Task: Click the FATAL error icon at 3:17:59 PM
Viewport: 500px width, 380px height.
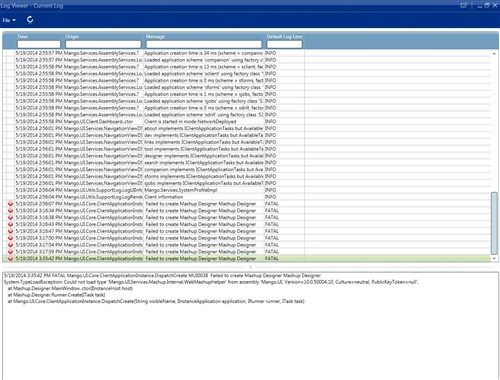Action: point(11,252)
